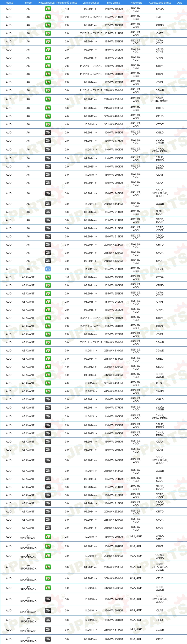Select the production date 10.2013 ->
Viewport: 187px width, 644px height.
pos(90,588)
